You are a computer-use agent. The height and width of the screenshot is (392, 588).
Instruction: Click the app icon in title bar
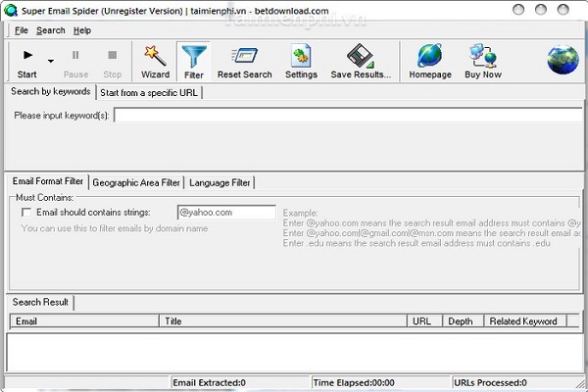(11, 11)
